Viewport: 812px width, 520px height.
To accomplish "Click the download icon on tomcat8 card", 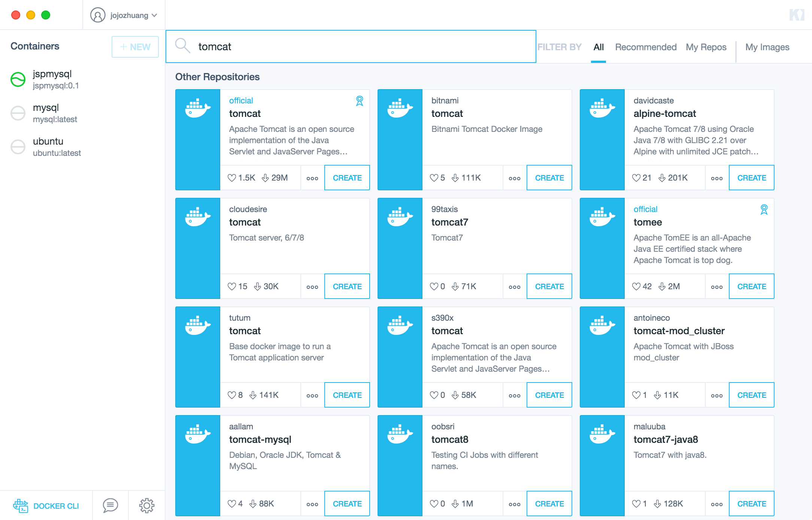I will 455,504.
